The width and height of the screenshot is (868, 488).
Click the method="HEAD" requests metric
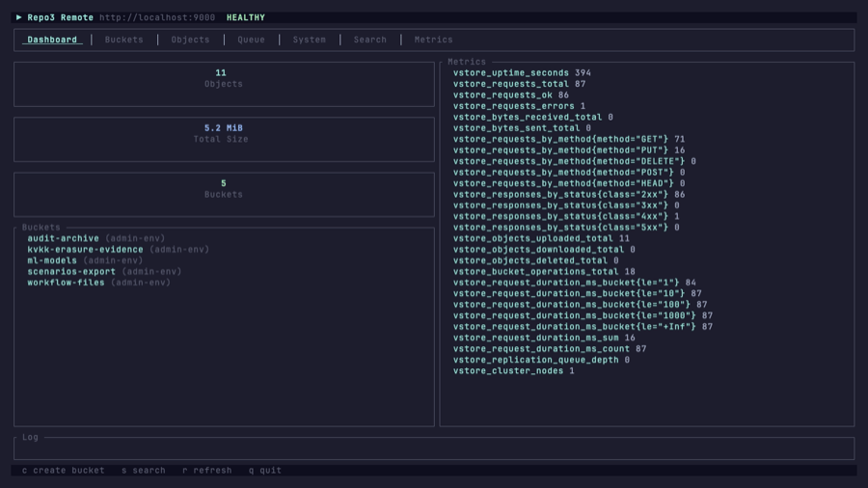click(569, 183)
